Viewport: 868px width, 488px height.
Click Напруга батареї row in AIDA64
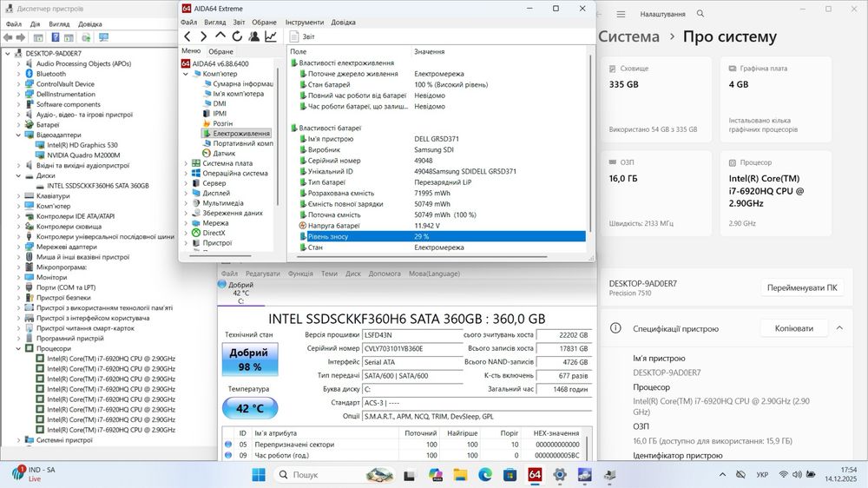tap(442, 226)
